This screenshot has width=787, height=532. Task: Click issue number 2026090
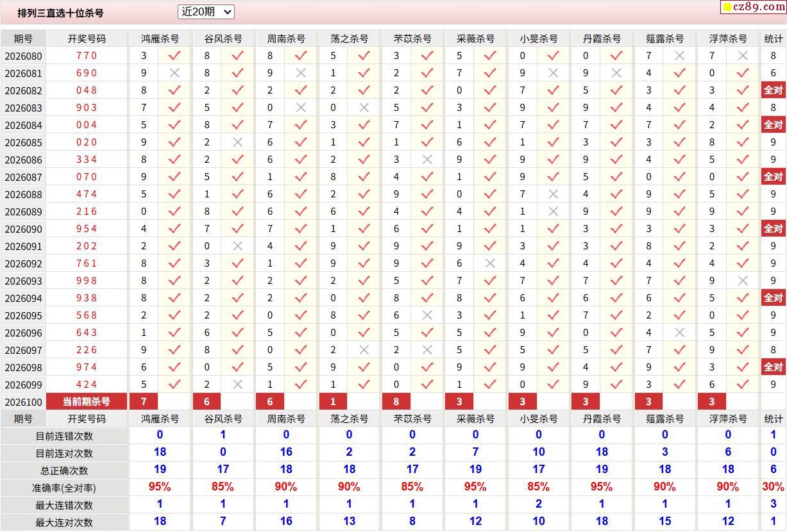point(23,229)
